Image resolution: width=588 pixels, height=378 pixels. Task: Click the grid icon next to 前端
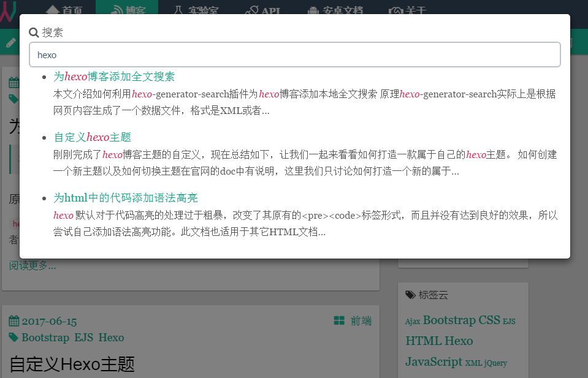point(338,320)
